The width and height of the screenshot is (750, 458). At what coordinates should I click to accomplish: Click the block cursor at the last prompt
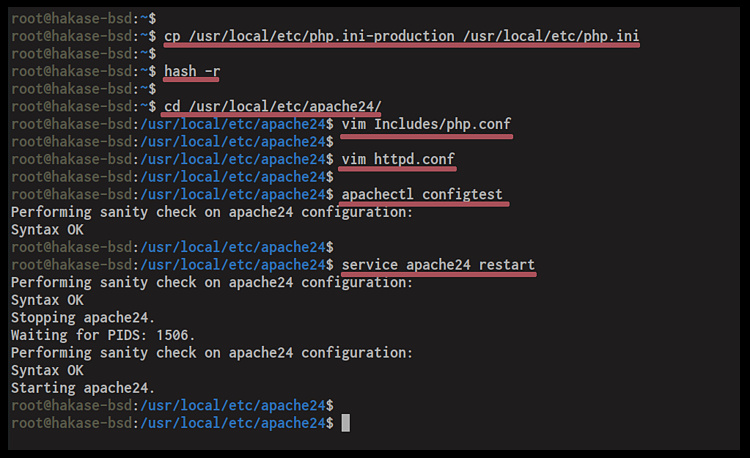pyautogui.click(x=346, y=423)
